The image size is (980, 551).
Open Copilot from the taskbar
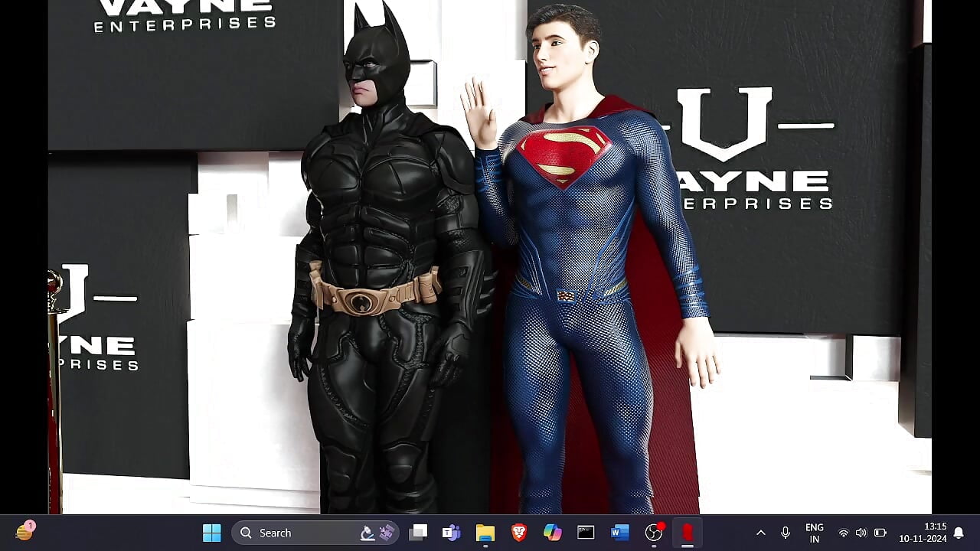click(552, 533)
